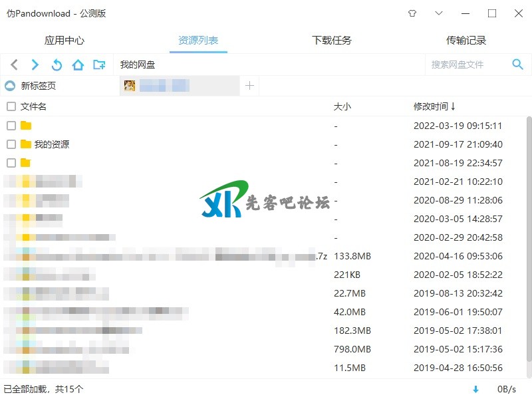
Task: Click the download speed arrow icon
Action: pos(475,389)
